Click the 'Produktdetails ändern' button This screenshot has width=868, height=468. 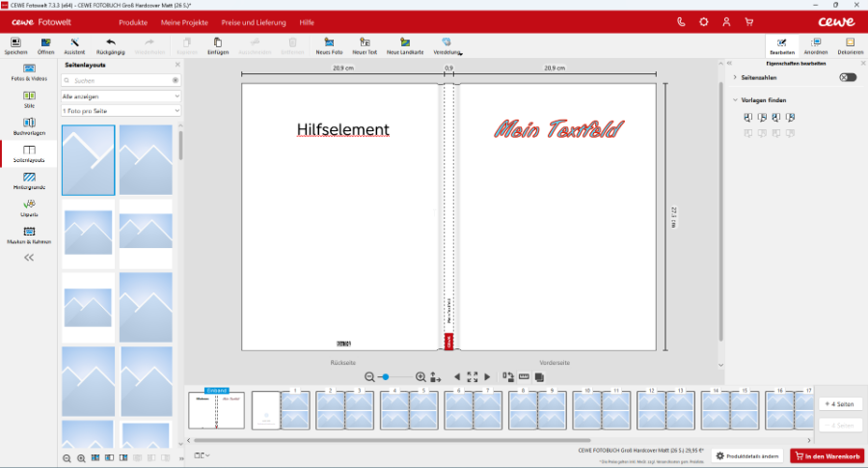pyautogui.click(x=747, y=455)
